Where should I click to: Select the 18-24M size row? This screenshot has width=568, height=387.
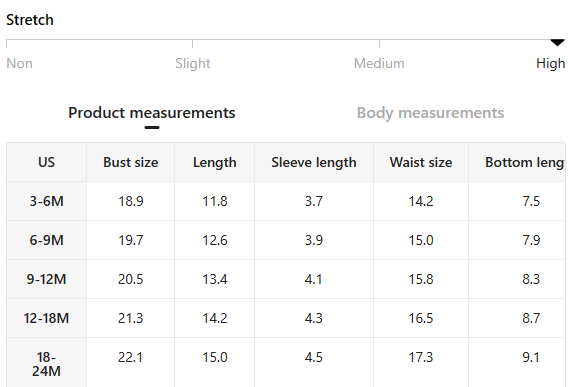click(286, 363)
